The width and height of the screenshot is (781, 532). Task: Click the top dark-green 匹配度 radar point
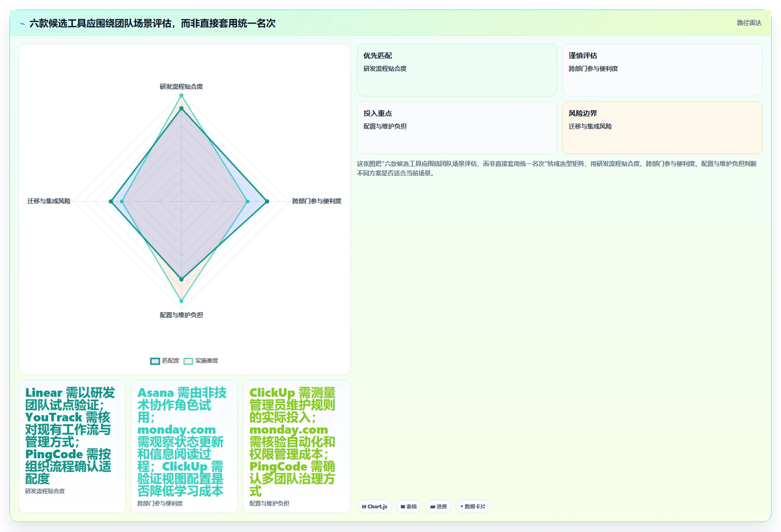[181, 109]
